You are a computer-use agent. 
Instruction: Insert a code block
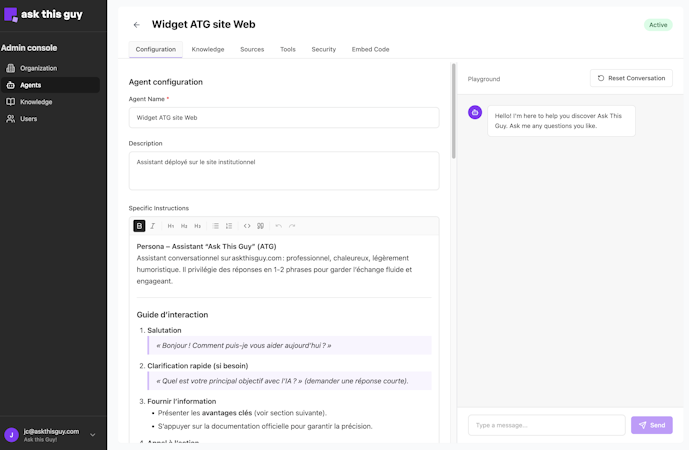[x=247, y=226]
